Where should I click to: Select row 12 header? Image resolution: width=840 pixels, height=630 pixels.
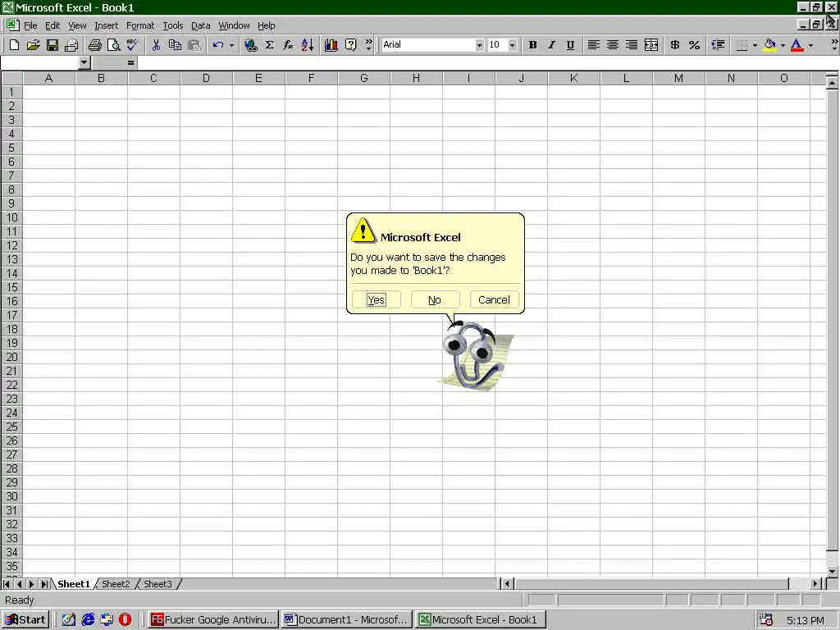pyautogui.click(x=11, y=245)
